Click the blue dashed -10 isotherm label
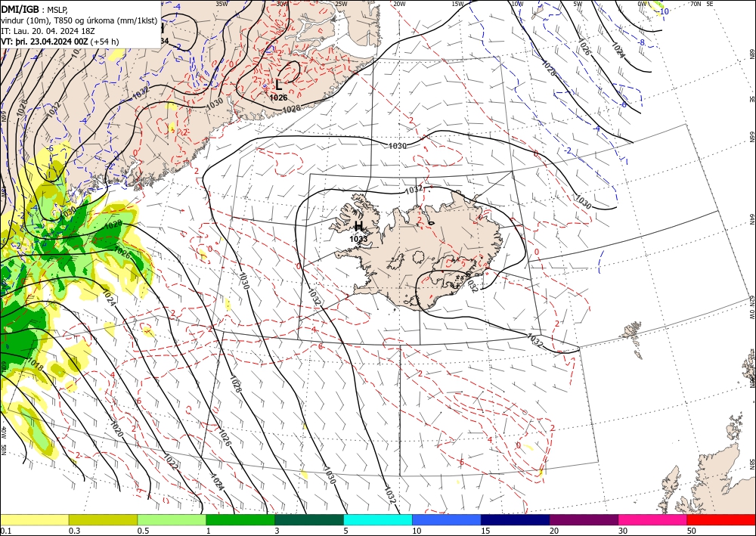Viewport: 756px width, 536px height. point(664,11)
